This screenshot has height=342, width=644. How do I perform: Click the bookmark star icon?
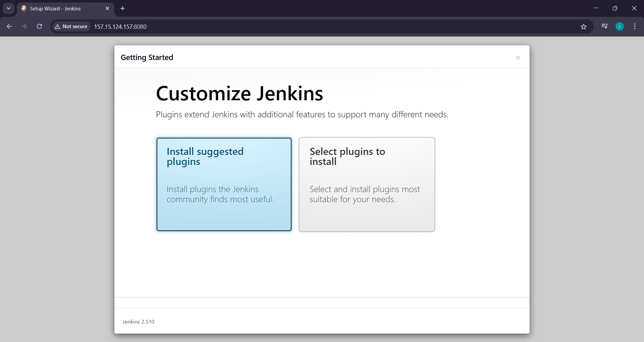[x=584, y=26]
